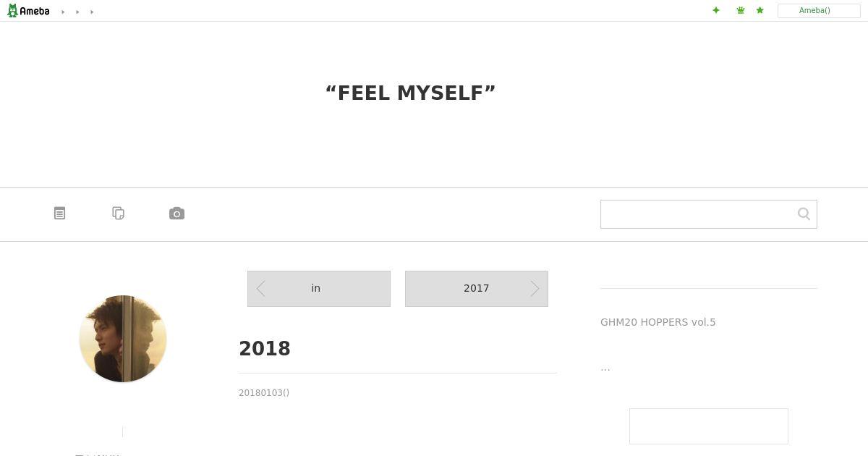Click the green sparkle icon in header
This screenshot has height=456, width=868.
click(x=716, y=10)
